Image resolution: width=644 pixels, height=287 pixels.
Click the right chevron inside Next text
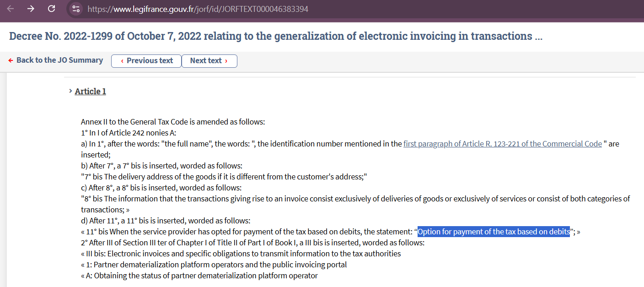click(226, 61)
